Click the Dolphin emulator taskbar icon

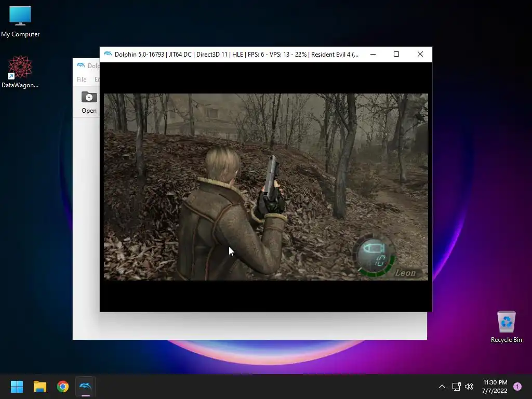[86, 387]
